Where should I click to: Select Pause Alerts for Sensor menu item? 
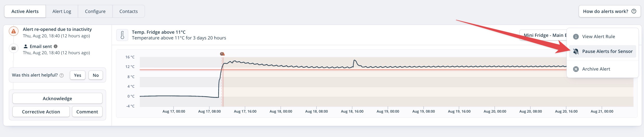coord(603,51)
